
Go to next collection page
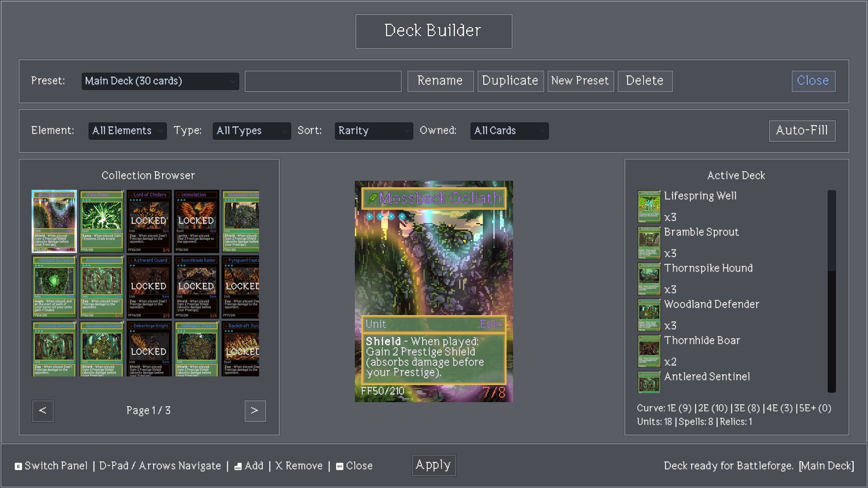click(x=255, y=411)
